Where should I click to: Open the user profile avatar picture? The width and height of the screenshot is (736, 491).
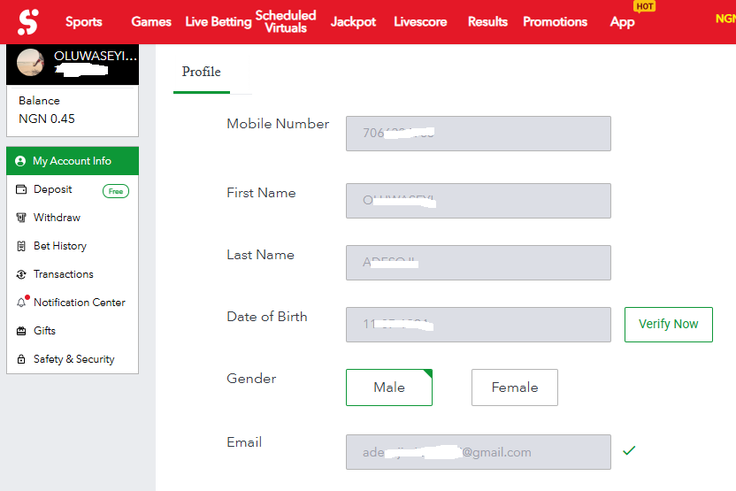coord(30,62)
